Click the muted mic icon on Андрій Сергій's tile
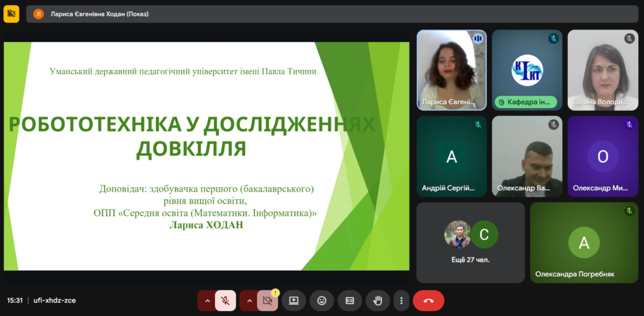The image size is (644, 316). click(x=477, y=125)
